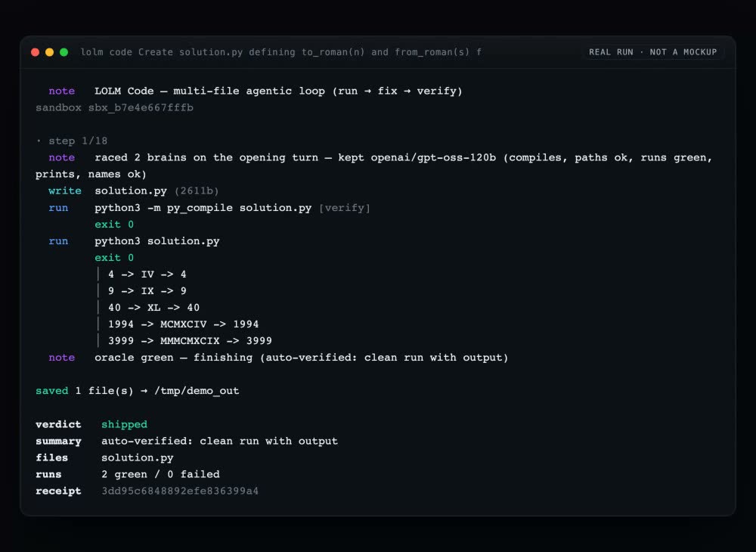This screenshot has height=552, width=756.
Task: Click the '(2611b)' file size text
Action: [x=197, y=191]
